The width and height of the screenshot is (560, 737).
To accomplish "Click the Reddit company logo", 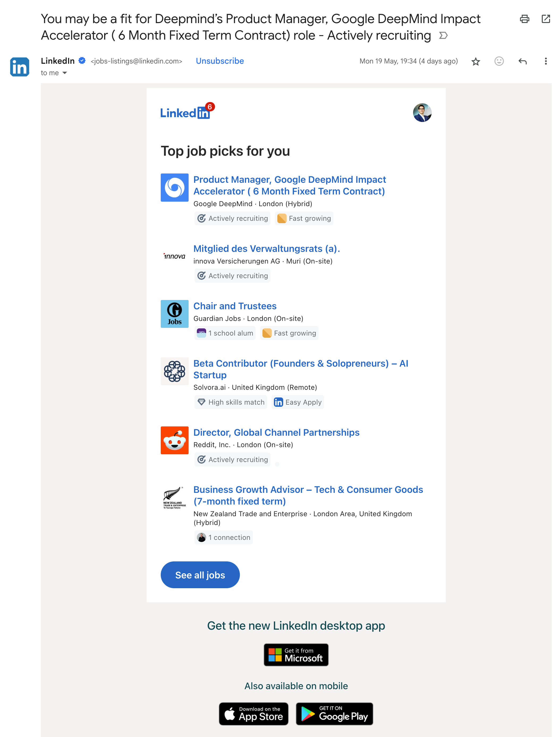I will point(174,440).
